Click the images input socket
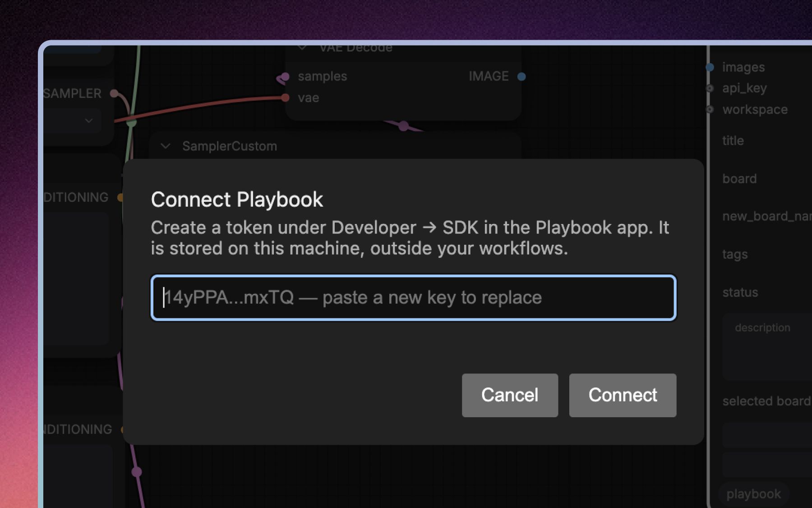This screenshot has height=508, width=812. click(x=710, y=67)
